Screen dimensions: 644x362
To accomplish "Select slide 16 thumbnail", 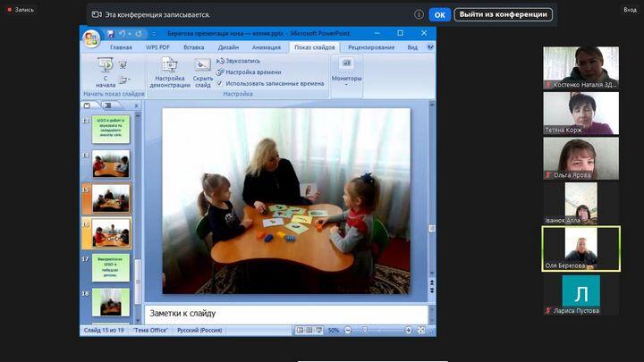I will coord(111,233).
